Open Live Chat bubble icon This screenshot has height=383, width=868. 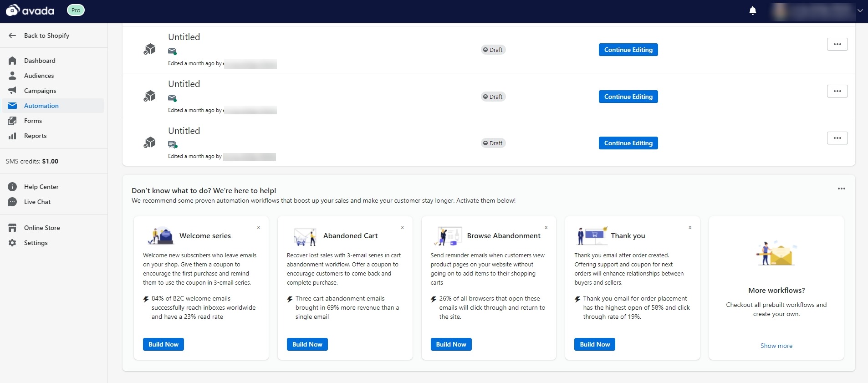(x=12, y=202)
